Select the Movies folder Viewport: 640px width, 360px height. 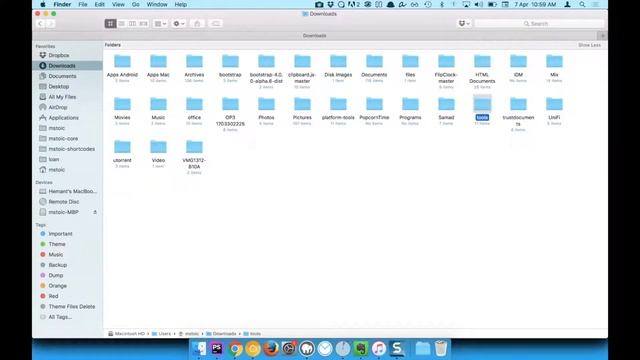pyautogui.click(x=122, y=110)
